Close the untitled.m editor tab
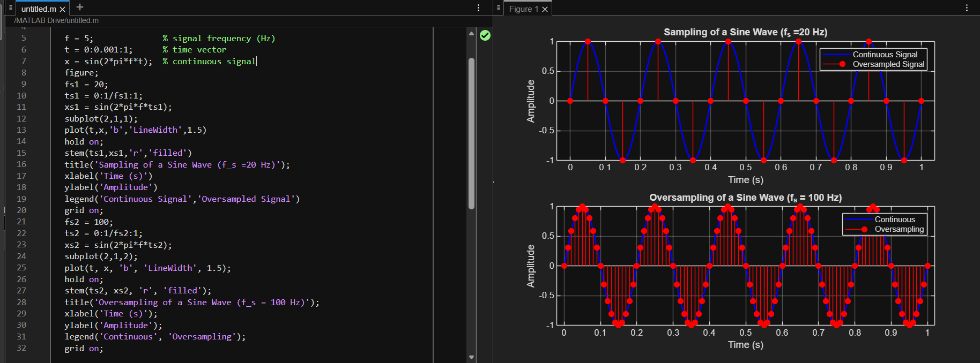Screen dimensions: 980x363 pos(63,9)
